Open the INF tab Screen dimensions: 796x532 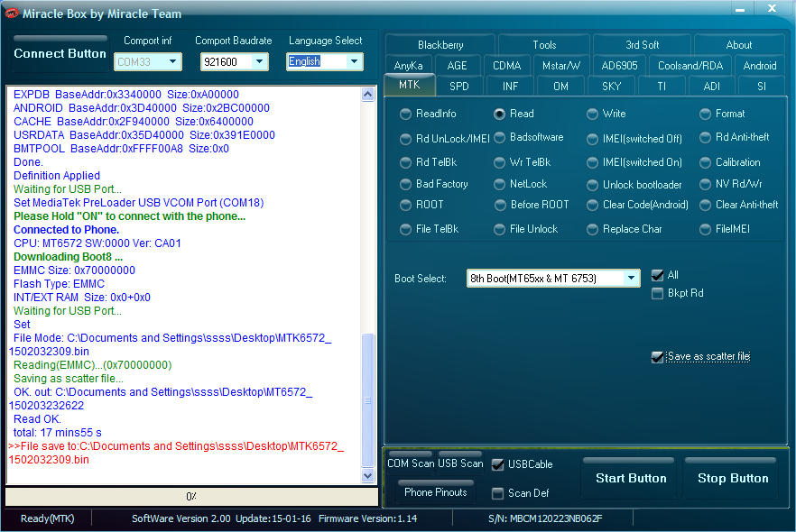pos(510,87)
